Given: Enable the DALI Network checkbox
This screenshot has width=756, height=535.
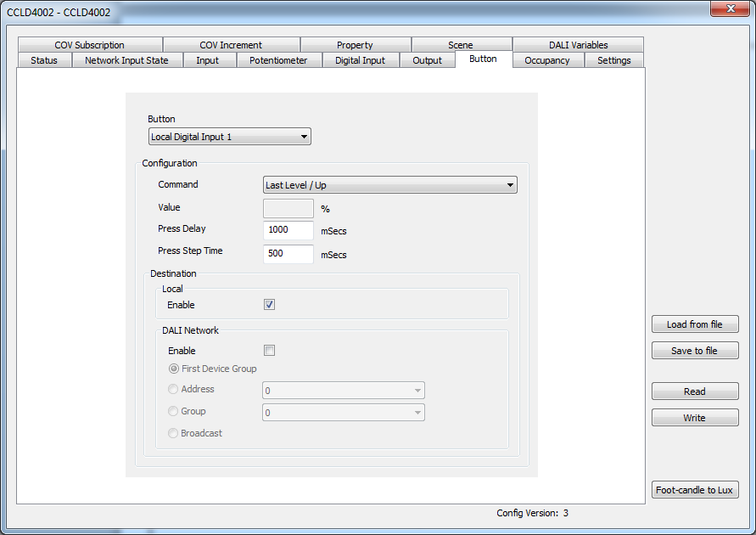Looking at the screenshot, I should [x=270, y=350].
